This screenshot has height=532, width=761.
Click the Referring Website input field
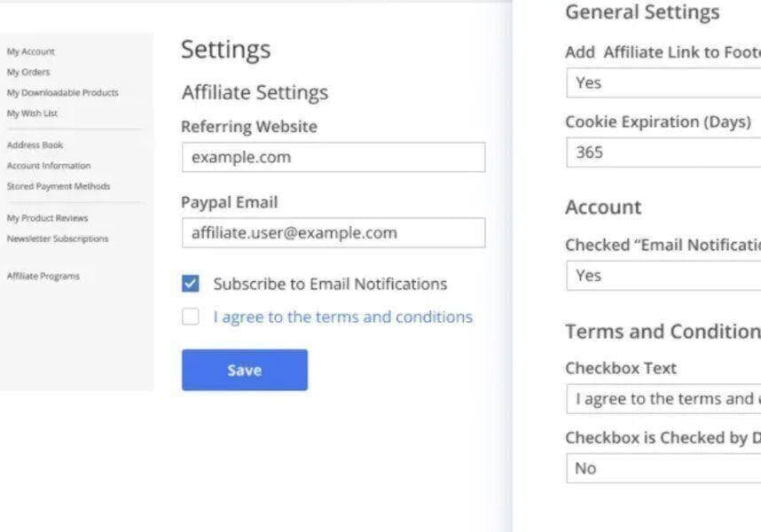333,157
